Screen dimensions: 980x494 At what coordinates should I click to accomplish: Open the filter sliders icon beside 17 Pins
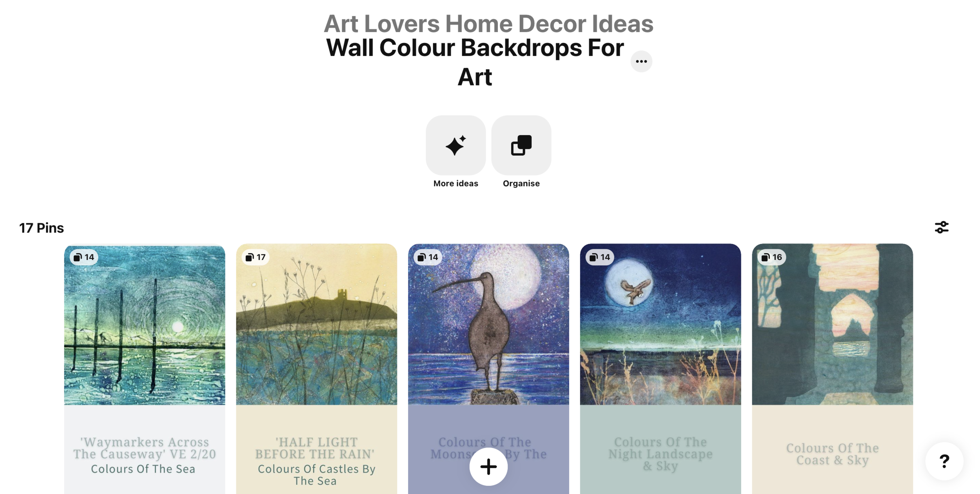(x=942, y=227)
